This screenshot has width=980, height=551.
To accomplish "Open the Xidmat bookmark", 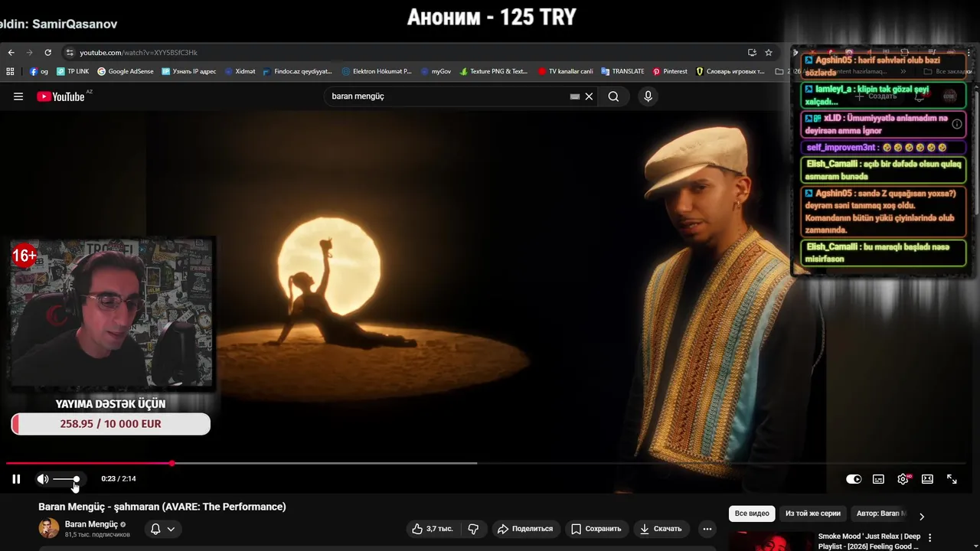I will tap(240, 71).
